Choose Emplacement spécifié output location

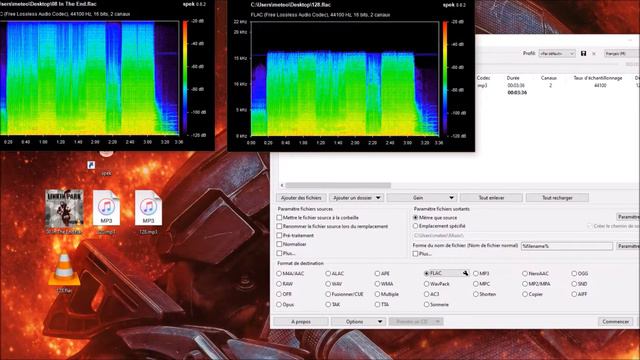click(x=415, y=226)
